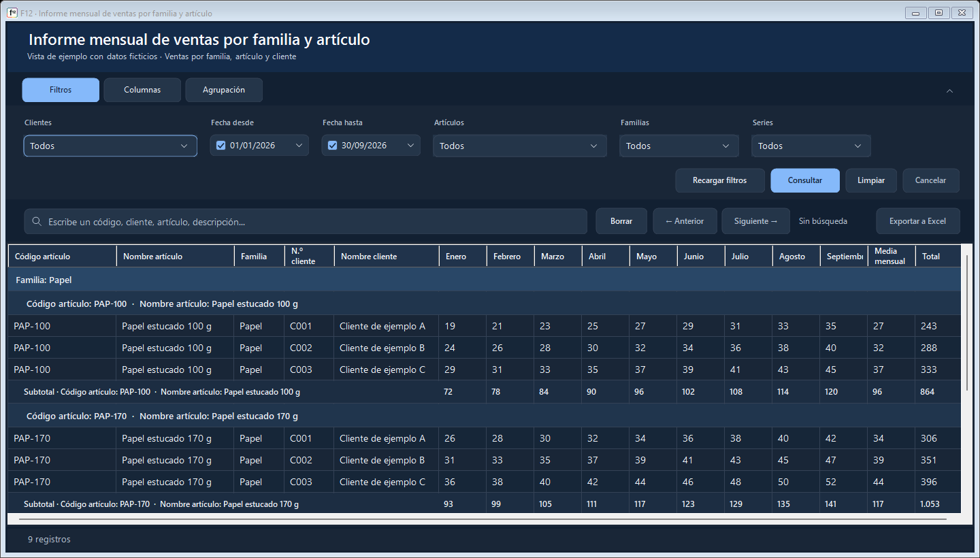Click the Recargar filtros button

[x=720, y=180]
